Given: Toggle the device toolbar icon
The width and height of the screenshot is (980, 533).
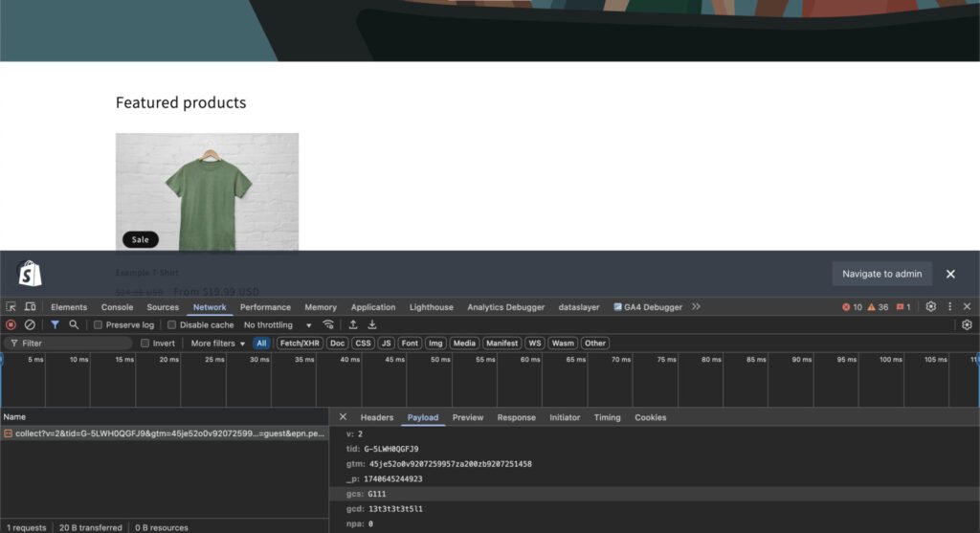Looking at the screenshot, I should pyautogui.click(x=31, y=307).
